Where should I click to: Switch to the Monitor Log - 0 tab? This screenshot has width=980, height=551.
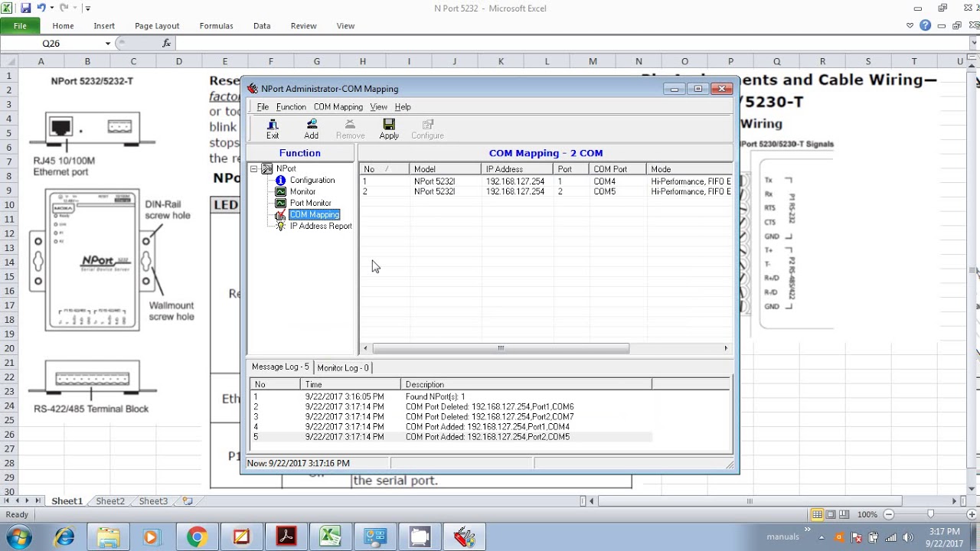342,368
